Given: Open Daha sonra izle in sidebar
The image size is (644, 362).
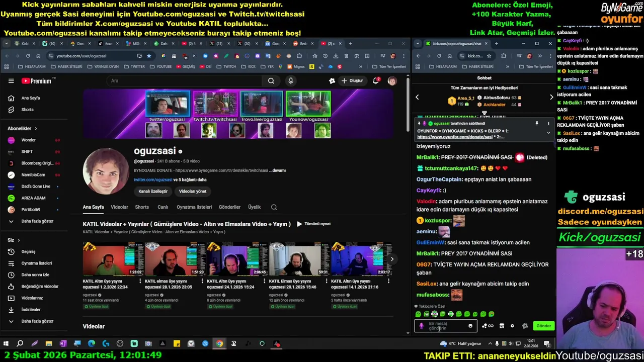Looking at the screenshot, I should tap(35, 275).
